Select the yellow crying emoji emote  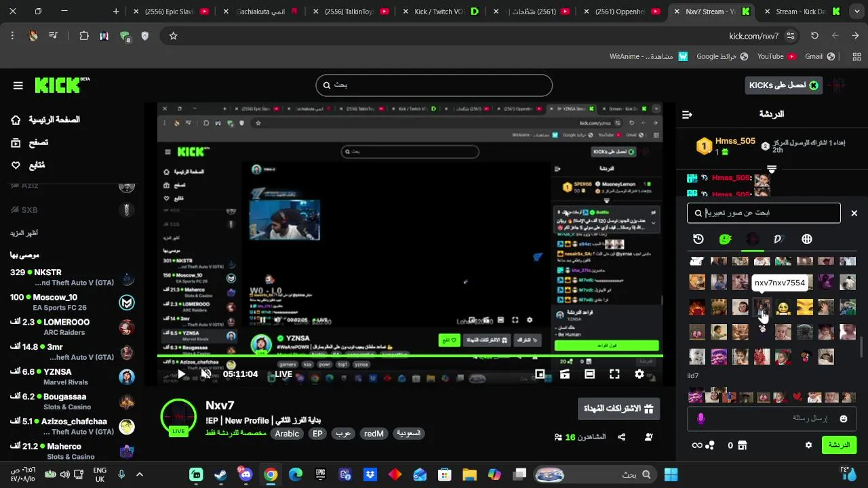(783, 307)
